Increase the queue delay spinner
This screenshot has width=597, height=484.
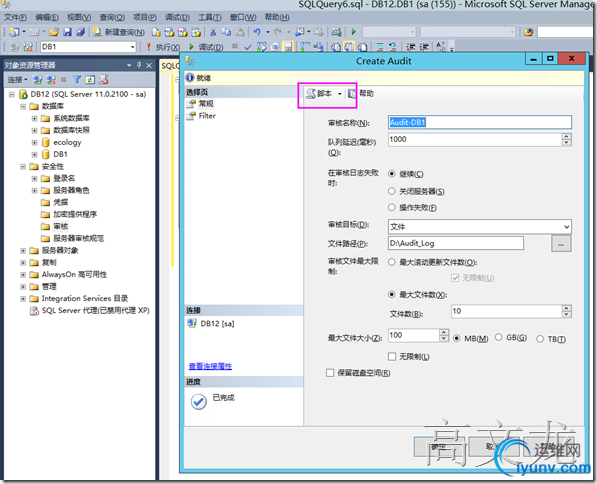tap(567, 136)
